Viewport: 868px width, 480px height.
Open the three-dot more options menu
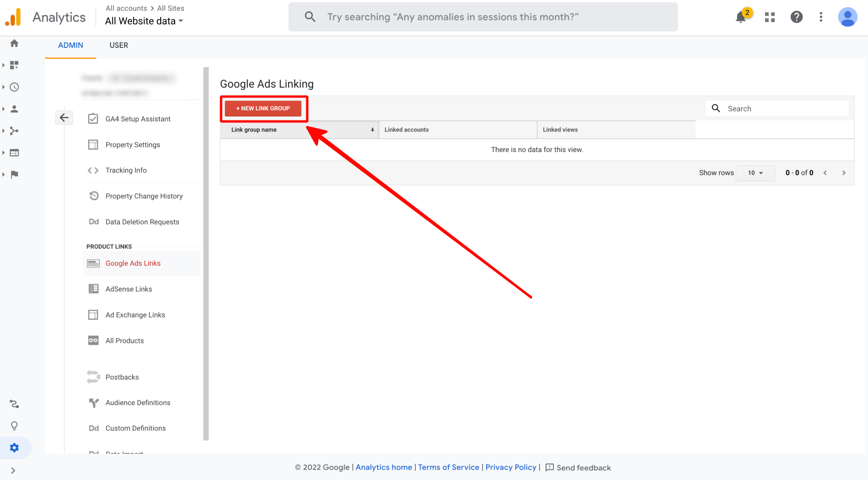(x=821, y=17)
